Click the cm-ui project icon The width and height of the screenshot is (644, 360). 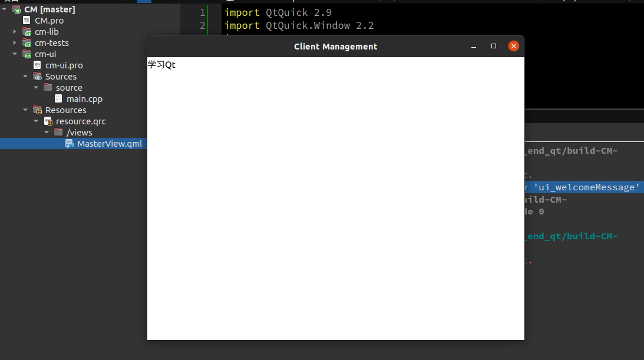point(27,54)
